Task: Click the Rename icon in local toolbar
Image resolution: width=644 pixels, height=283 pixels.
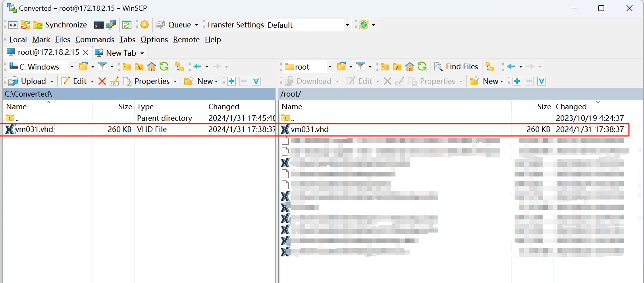Action: pyautogui.click(x=114, y=81)
